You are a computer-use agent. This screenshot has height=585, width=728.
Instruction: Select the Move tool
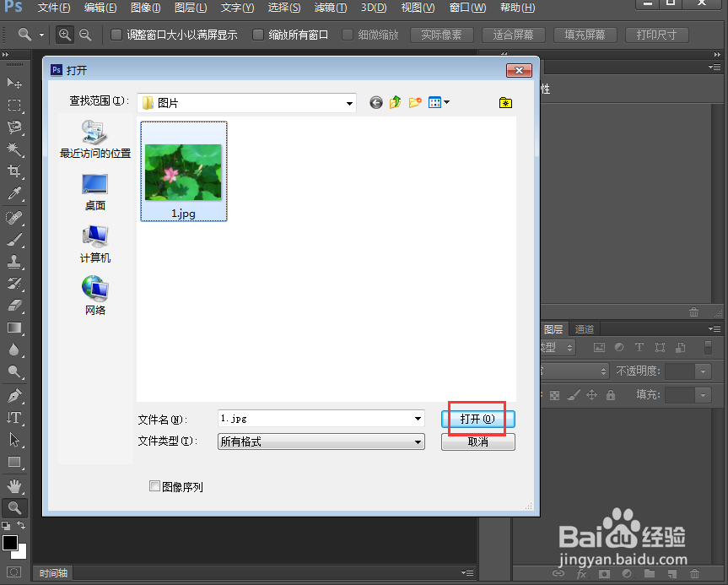pyautogui.click(x=14, y=83)
